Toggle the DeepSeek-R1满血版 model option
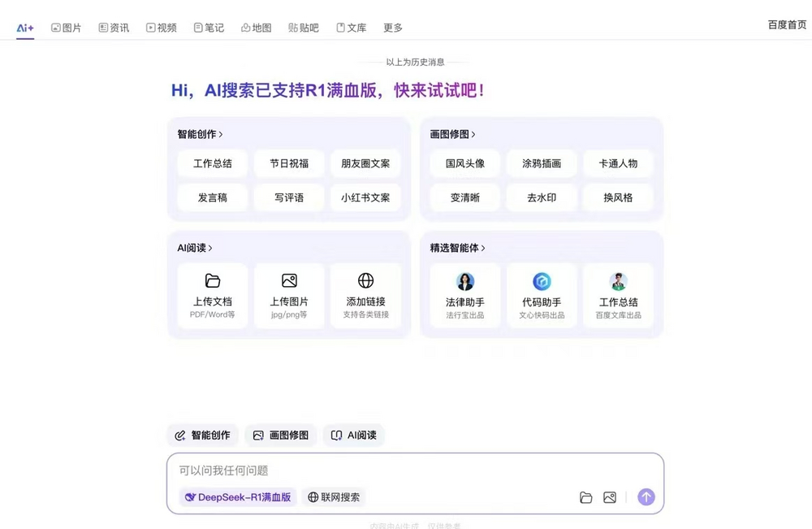This screenshot has width=812, height=529. (x=238, y=497)
